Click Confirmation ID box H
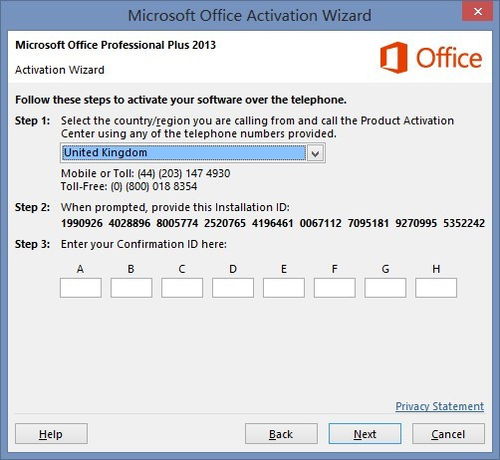The height and width of the screenshot is (460, 500). click(436, 288)
